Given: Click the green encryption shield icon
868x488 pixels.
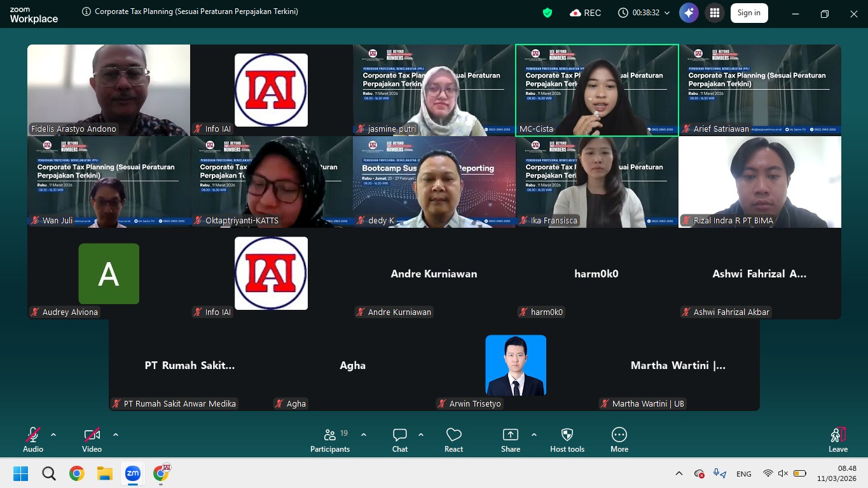Looking at the screenshot, I should point(547,13).
